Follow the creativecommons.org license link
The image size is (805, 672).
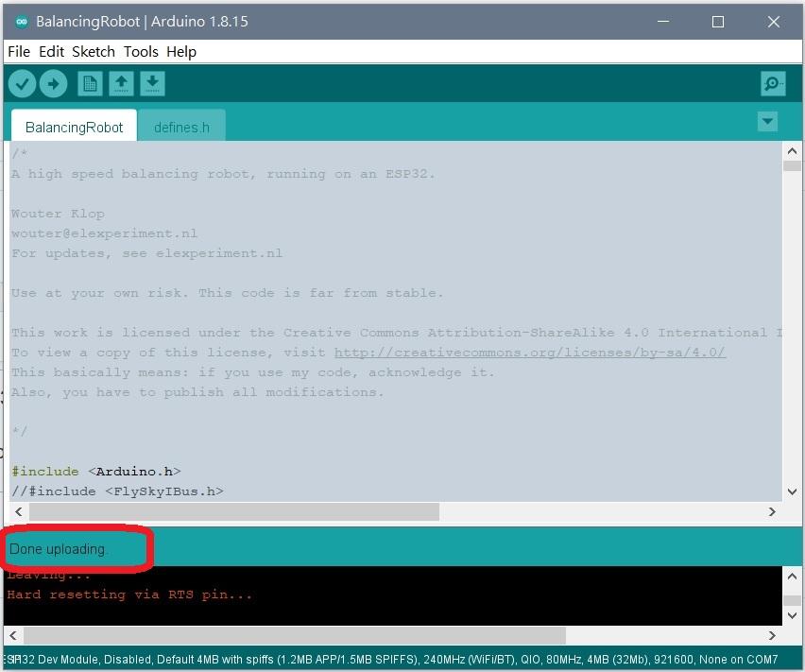[x=530, y=353]
